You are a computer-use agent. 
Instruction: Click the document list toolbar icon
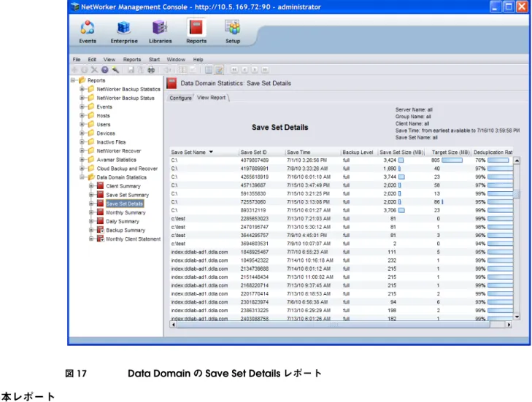209,70
